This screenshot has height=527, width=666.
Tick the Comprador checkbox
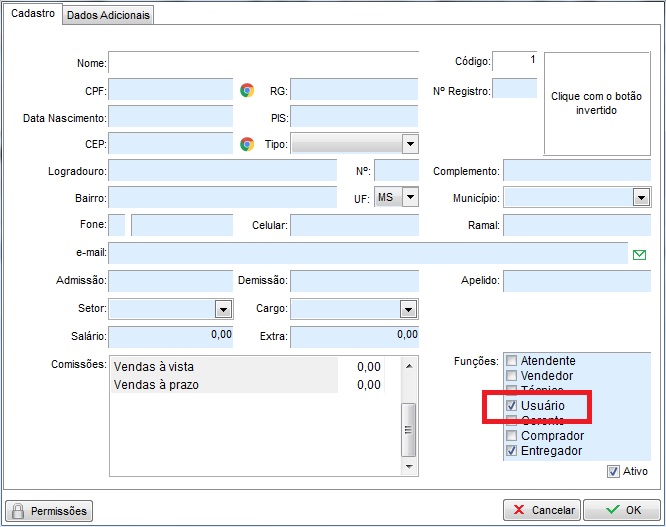(x=512, y=436)
